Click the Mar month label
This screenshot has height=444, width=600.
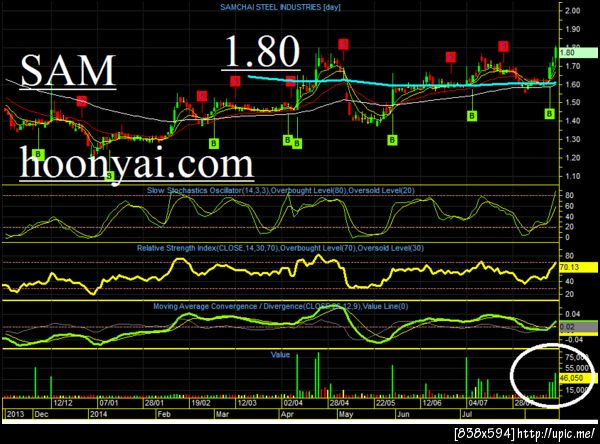[x=222, y=414]
